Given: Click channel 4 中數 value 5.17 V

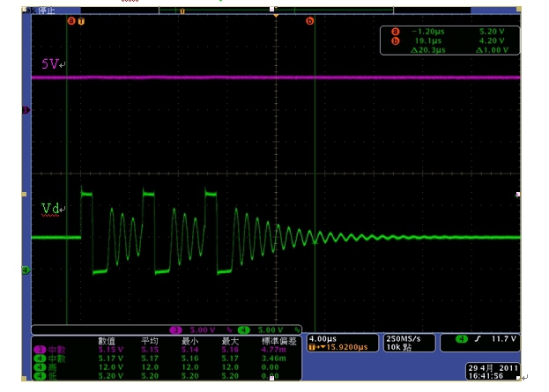Looking at the screenshot, I should (x=111, y=359).
